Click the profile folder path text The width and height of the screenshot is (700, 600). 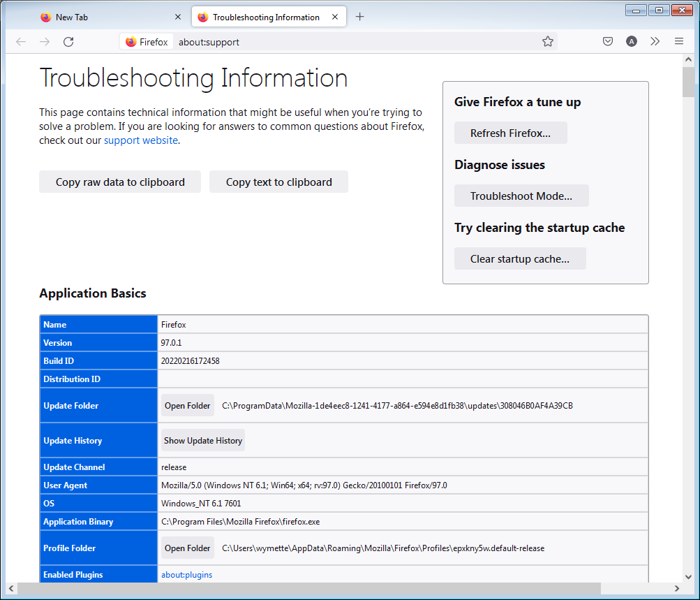(383, 548)
